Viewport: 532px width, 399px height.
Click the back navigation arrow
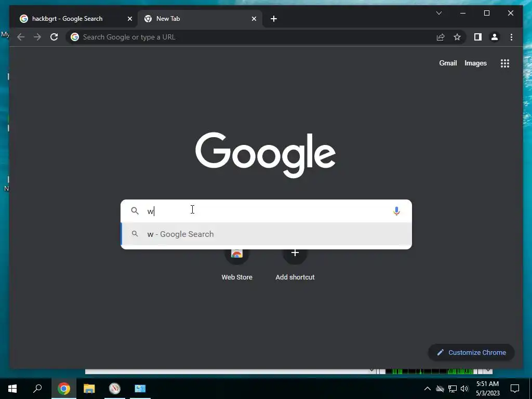21,37
